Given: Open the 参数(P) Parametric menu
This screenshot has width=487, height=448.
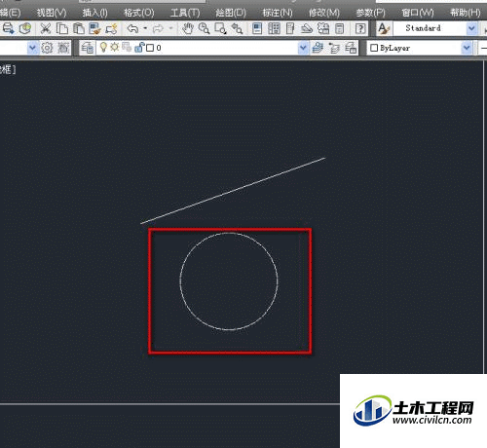Looking at the screenshot, I should pyautogui.click(x=370, y=13).
